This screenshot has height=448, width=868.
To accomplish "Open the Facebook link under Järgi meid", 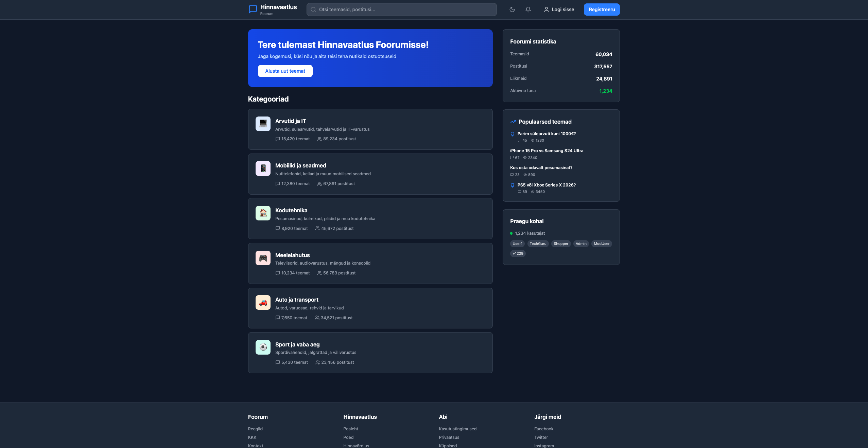I will pos(543,429).
